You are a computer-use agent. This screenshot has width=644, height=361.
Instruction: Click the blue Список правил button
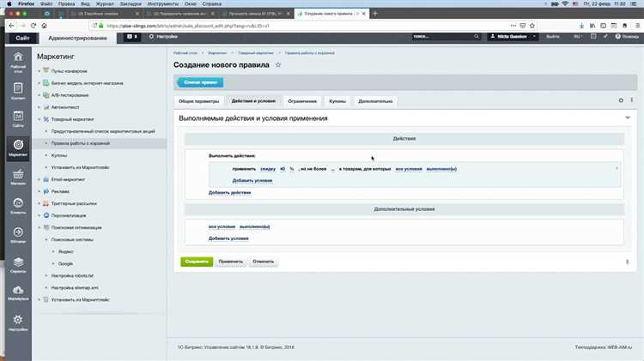coord(200,82)
